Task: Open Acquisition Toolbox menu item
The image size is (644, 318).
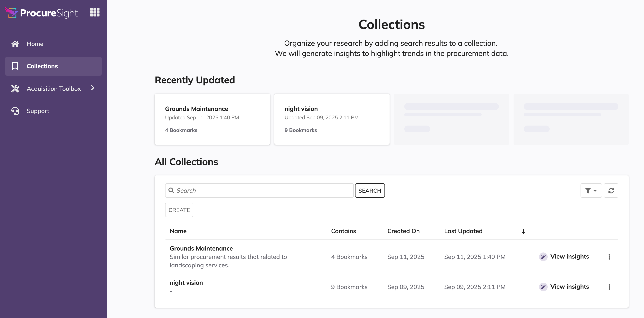Action: pos(53,89)
